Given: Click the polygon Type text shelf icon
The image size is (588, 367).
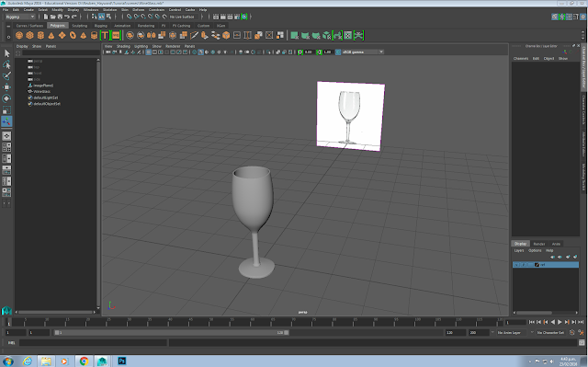Looking at the screenshot, I should (x=105, y=35).
